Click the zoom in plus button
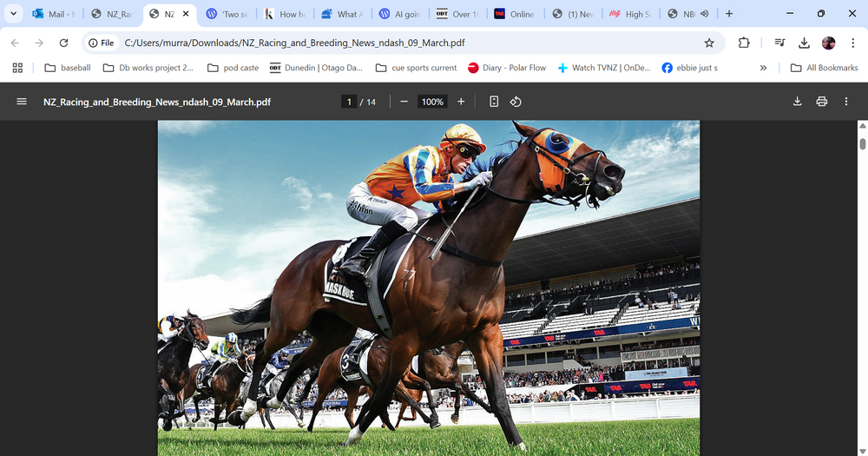Viewport: 868px width, 456px height. click(461, 102)
